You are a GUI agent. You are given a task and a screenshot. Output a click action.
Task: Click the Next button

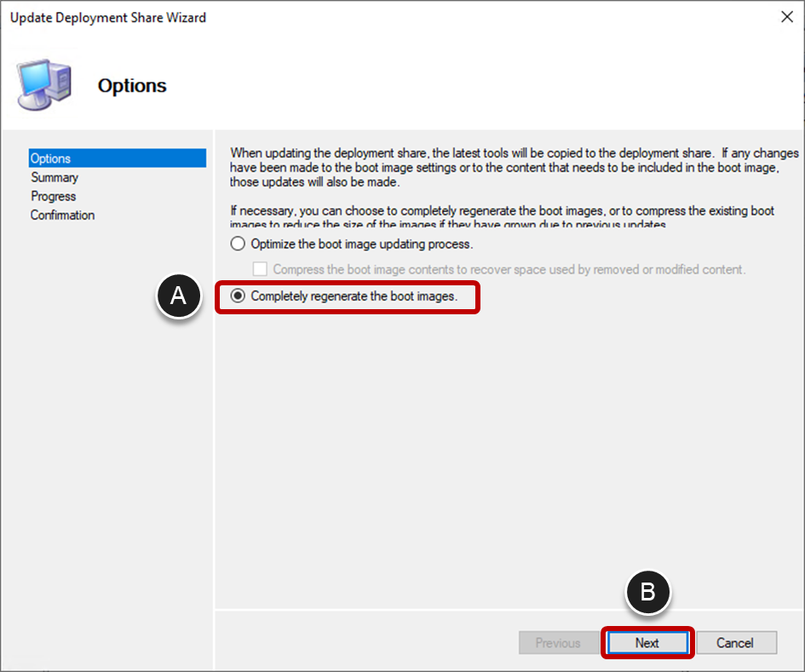pos(647,642)
